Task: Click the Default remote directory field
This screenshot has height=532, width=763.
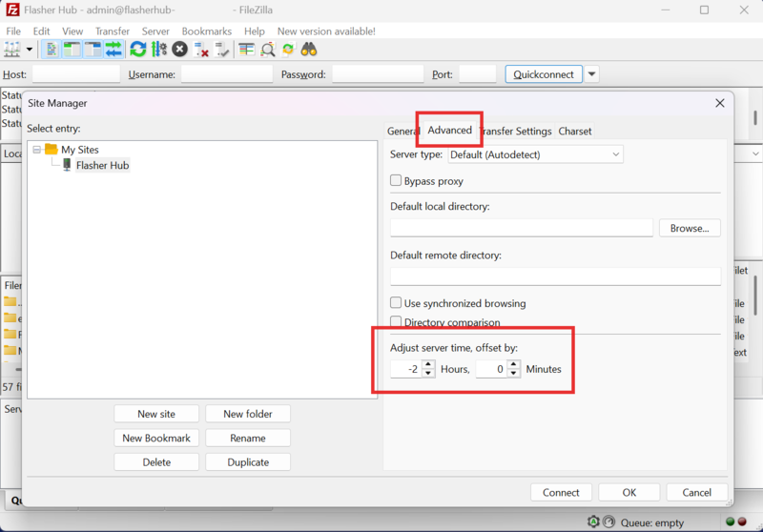Action: coord(555,276)
